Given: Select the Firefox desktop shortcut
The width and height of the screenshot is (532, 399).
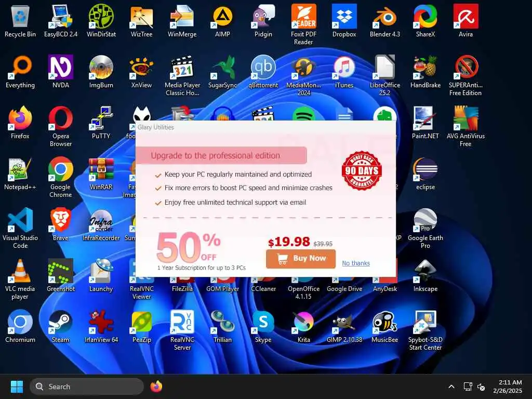Looking at the screenshot, I should (x=20, y=123).
